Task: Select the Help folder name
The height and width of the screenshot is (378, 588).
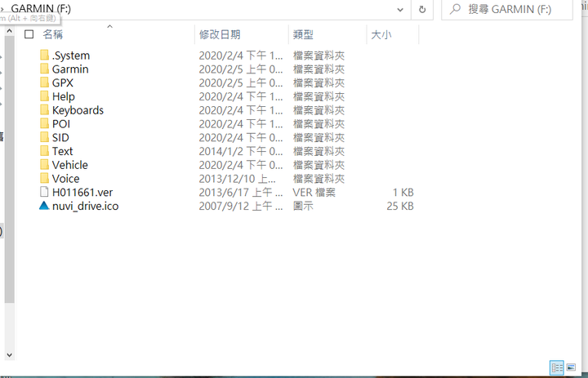Action: (64, 96)
